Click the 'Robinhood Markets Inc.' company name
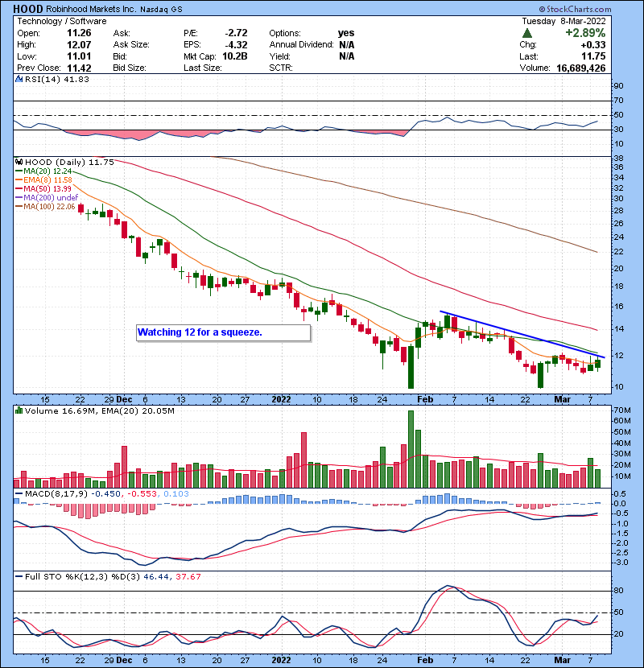Image resolution: width=644 pixels, height=668 pixels. [x=91, y=9]
